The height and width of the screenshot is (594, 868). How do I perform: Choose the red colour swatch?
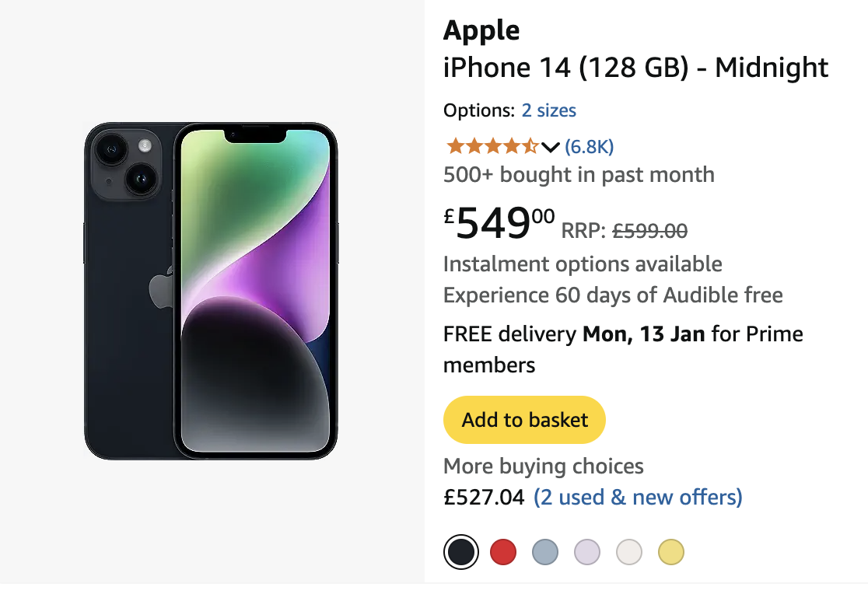[503, 553]
